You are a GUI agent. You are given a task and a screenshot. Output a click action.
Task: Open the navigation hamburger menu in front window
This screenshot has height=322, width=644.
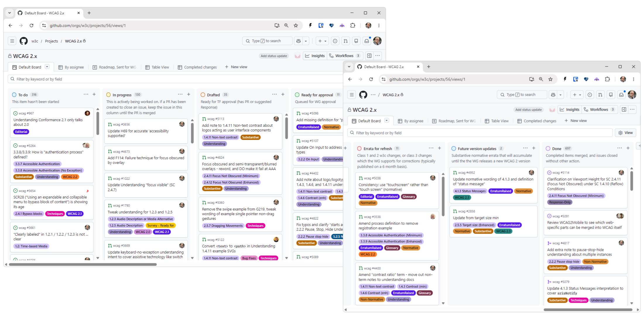[352, 95]
